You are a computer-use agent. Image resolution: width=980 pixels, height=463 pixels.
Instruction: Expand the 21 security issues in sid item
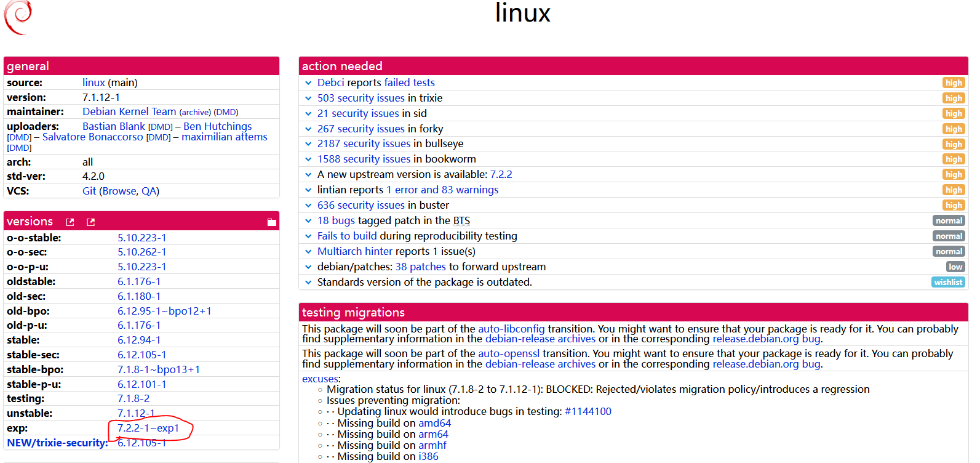coord(308,113)
